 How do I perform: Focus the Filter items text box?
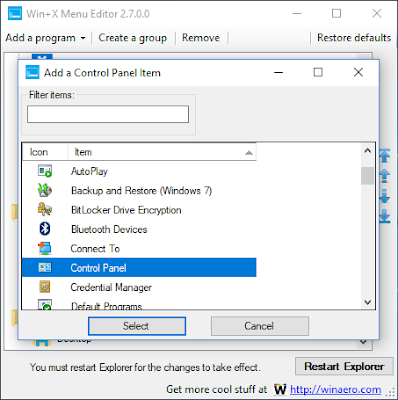pos(108,114)
